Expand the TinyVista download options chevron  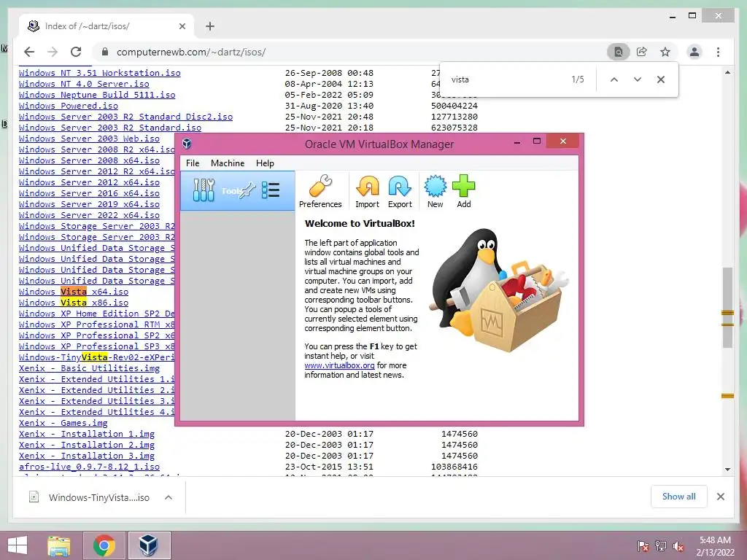click(169, 497)
